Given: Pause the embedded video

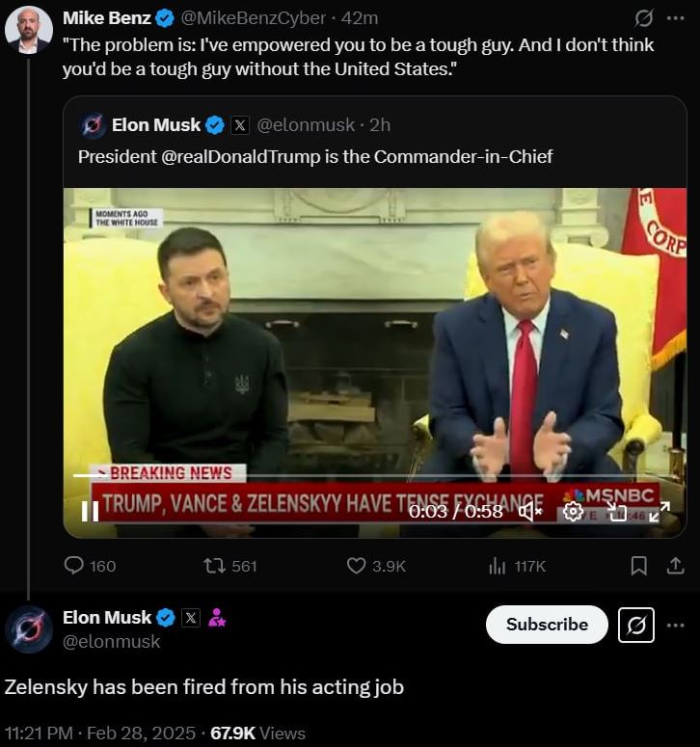Looking at the screenshot, I should tap(90, 511).
